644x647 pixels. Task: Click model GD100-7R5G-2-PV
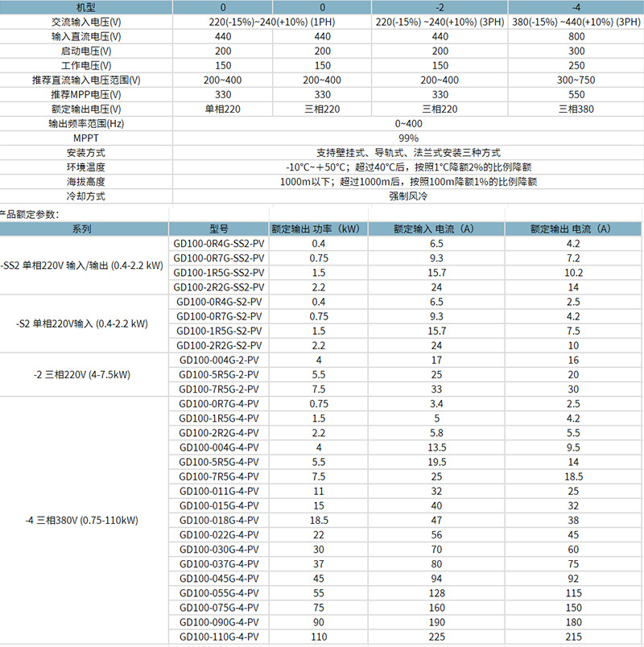219,389
